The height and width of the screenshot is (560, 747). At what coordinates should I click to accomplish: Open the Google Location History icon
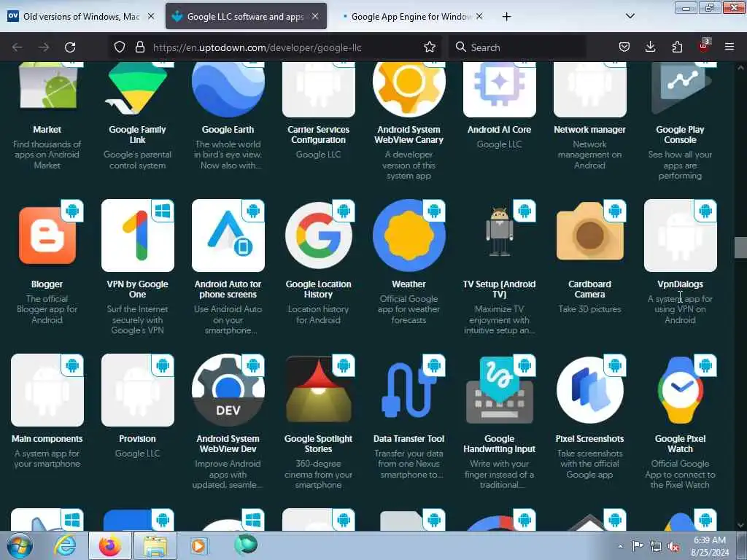pyautogui.click(x=319, y=236)
